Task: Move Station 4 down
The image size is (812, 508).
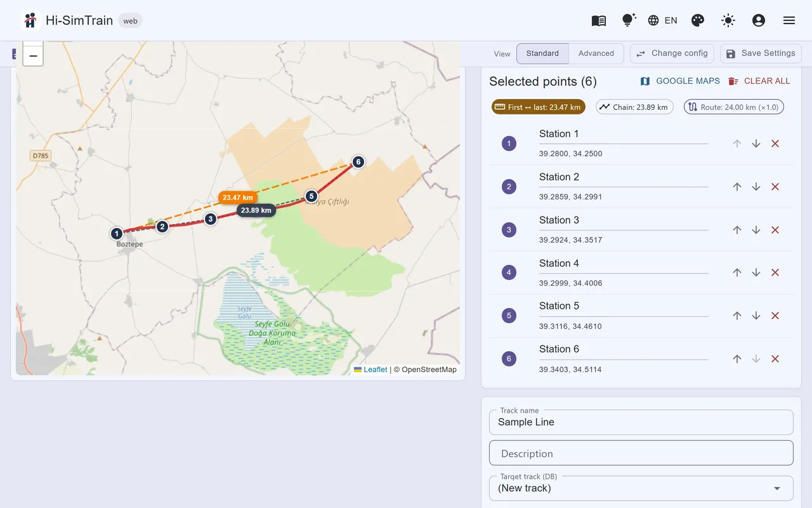Action: [x=756, y=272]
